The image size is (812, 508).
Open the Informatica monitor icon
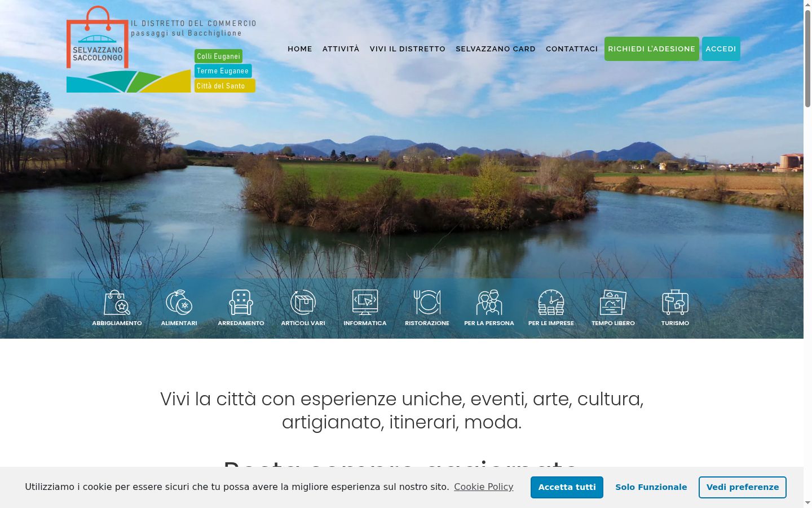pyautogui.click(x=365, y=302)
